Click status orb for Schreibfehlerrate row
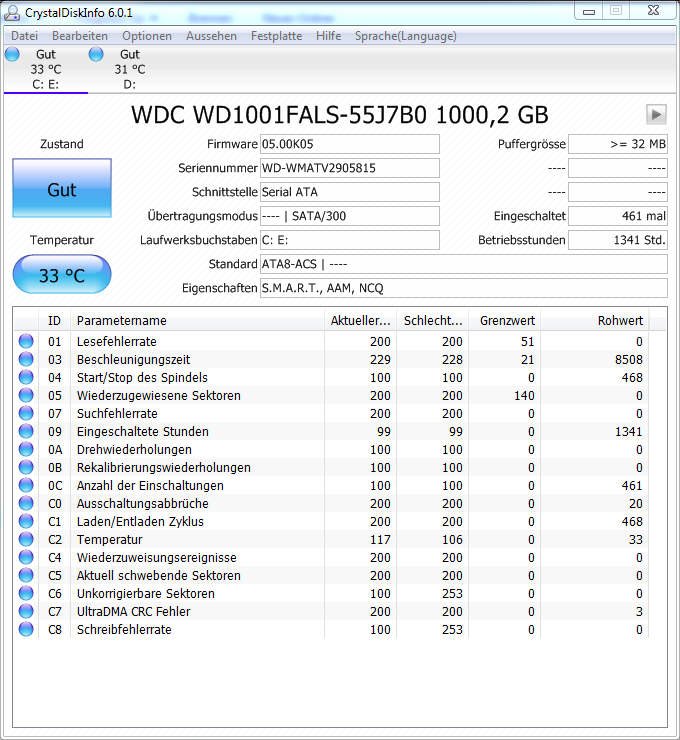 pyautogui.click(x=26, y=629)
